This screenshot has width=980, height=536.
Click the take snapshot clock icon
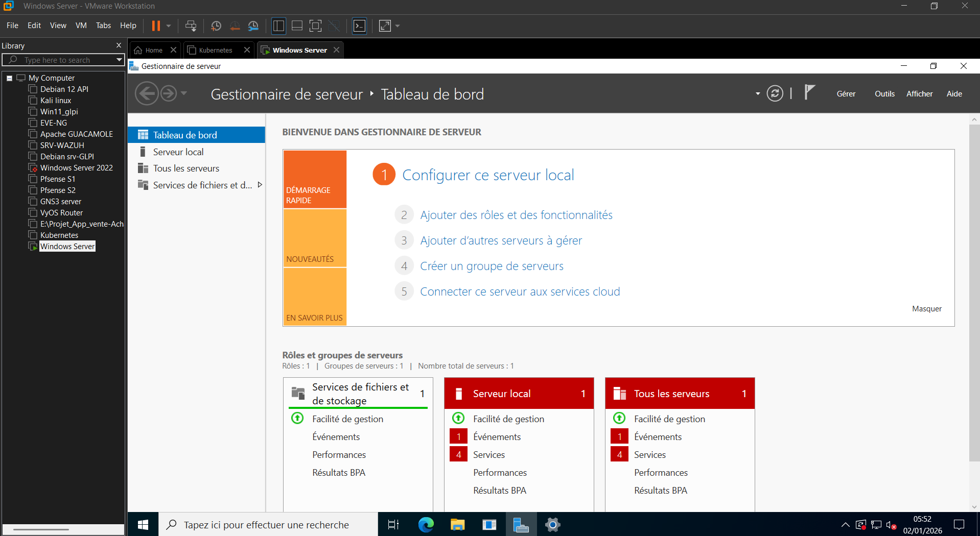click(216, 26)
